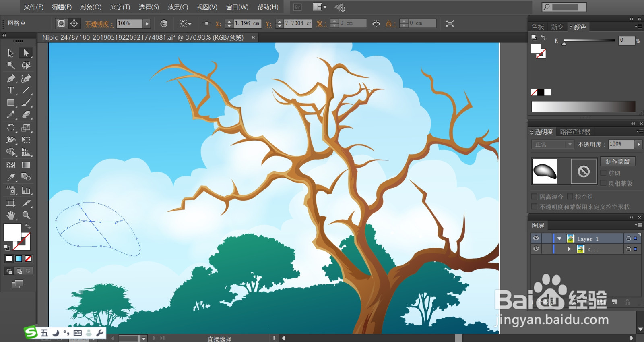The height and width of the screenshot is (342, 644).
Task: Select the Blend tool
Action: tap(26, 177)
